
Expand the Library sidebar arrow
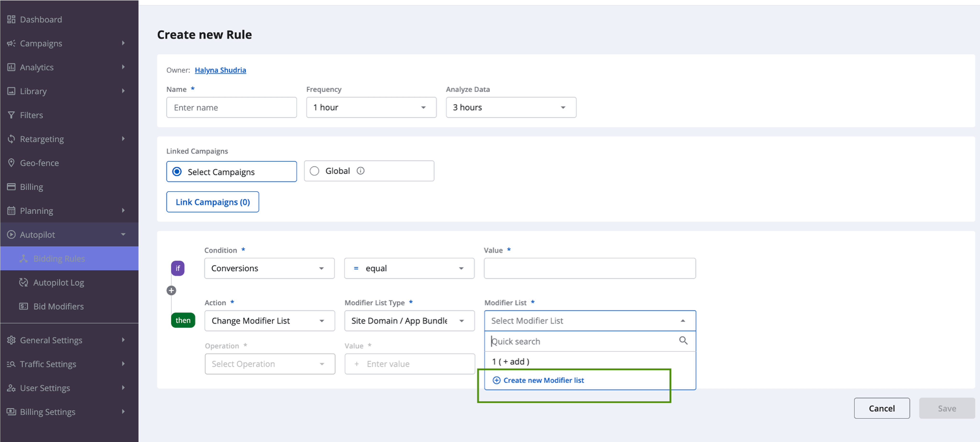[x=123, y=91]
